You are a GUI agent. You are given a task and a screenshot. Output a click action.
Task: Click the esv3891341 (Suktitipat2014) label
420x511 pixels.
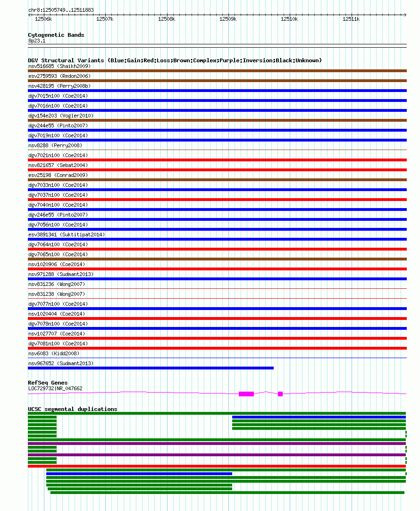click(x=67, y=235)
